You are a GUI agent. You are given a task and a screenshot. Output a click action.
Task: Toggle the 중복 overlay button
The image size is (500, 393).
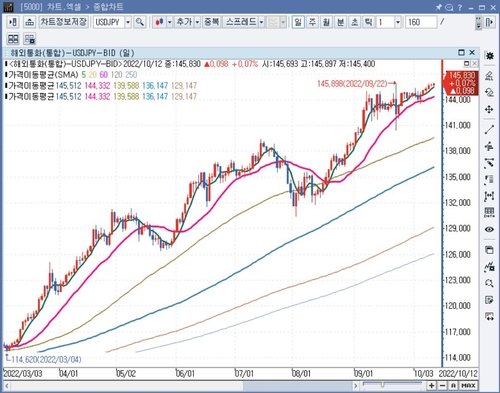[212, 22]
